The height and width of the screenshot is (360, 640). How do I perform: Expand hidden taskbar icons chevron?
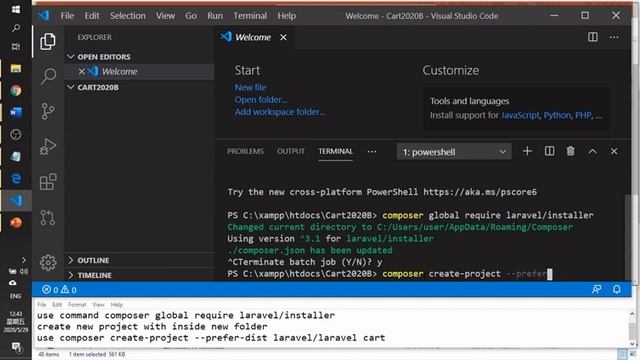(x=23, y=260)
